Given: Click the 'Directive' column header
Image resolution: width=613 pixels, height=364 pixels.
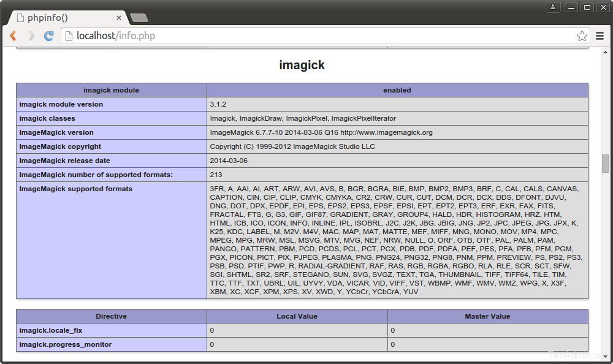Looking at the screenshot, I should pos(112,316).
